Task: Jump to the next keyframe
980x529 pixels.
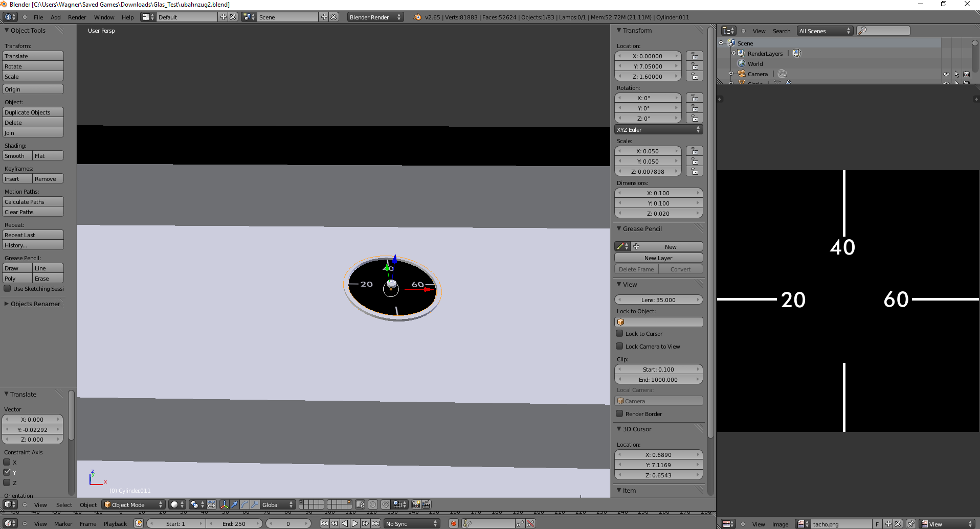Action: [x=365, y=523]
